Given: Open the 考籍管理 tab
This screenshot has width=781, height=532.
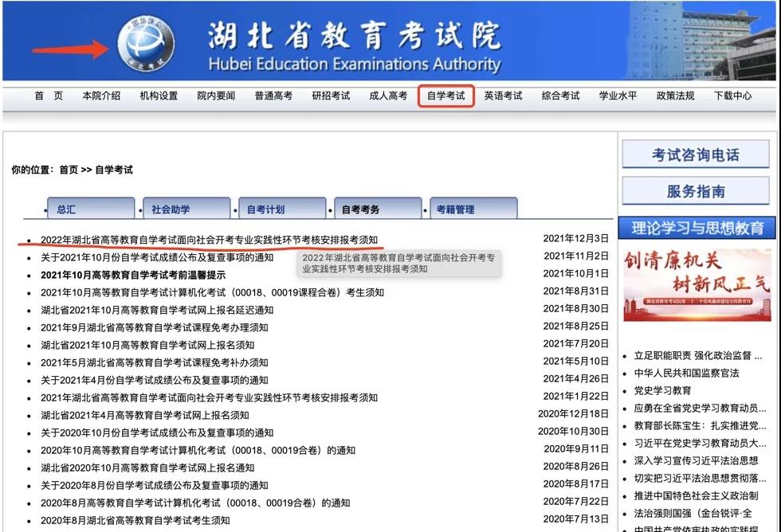Looking at the screenshot, I should (x=473, y=209).
